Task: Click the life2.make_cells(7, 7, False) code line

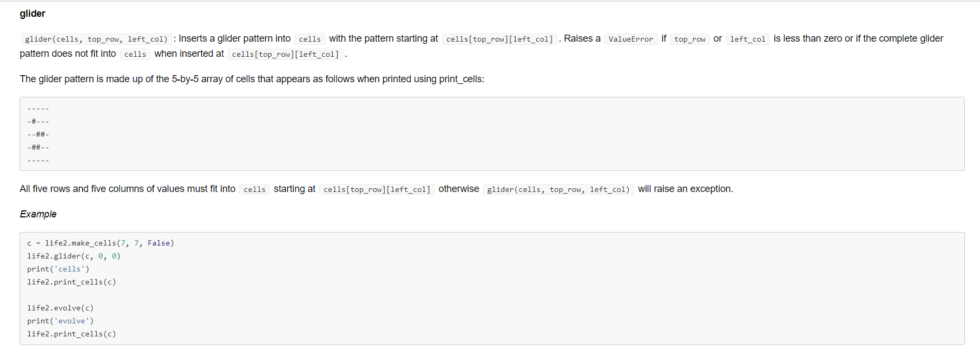Action: (x=101, y=243)
